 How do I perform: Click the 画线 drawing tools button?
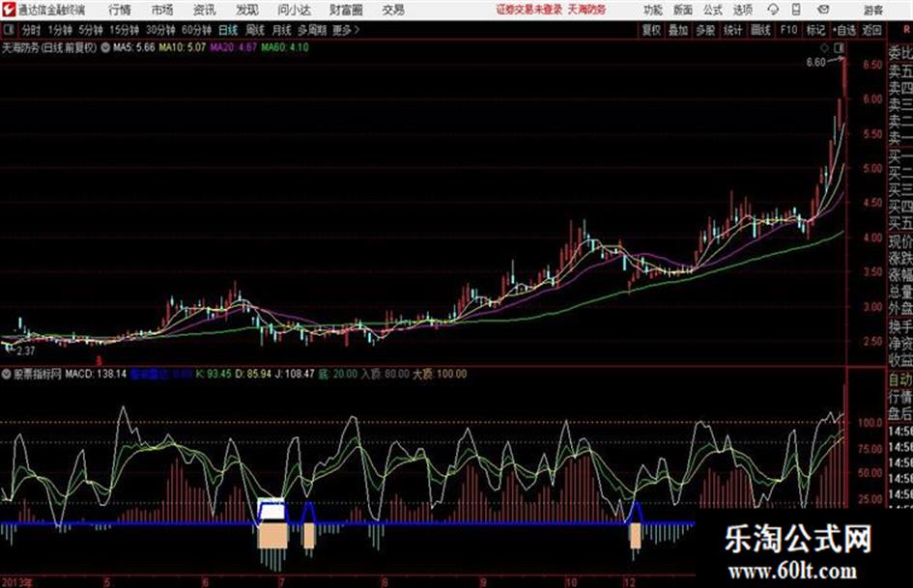point(760,30)
